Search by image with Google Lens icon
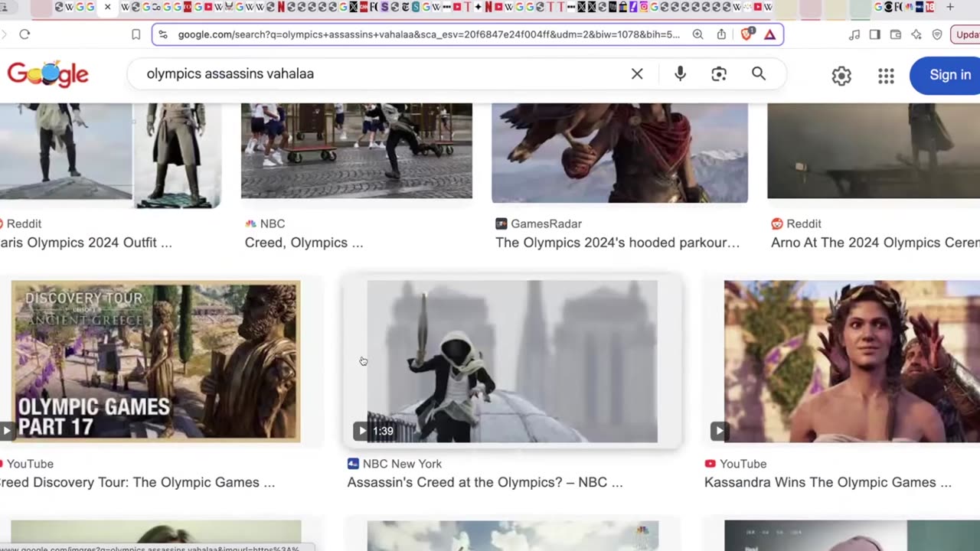This screenshot has height=551, width=980. [718, 73]
